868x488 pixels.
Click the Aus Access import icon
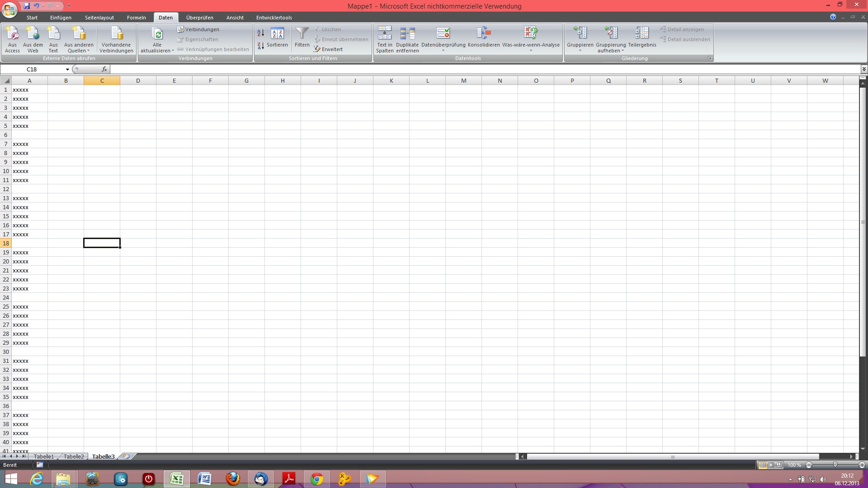(12, 34)
